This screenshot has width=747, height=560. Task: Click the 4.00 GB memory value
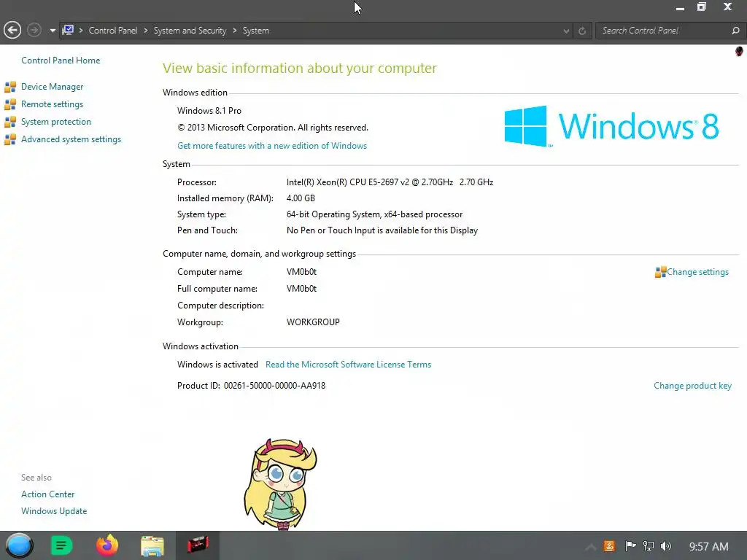click(x=301, y=198)
